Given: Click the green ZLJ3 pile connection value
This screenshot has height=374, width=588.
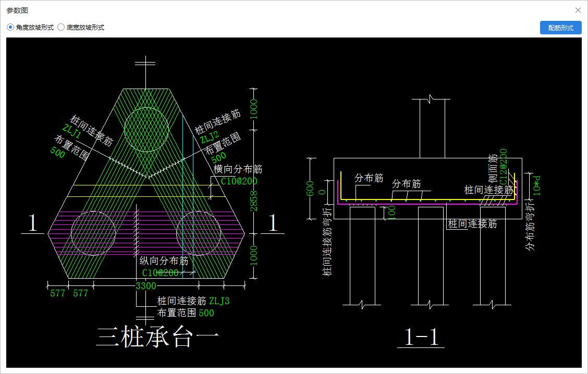Looking at the screenshot, I should (x=219, y=301).
